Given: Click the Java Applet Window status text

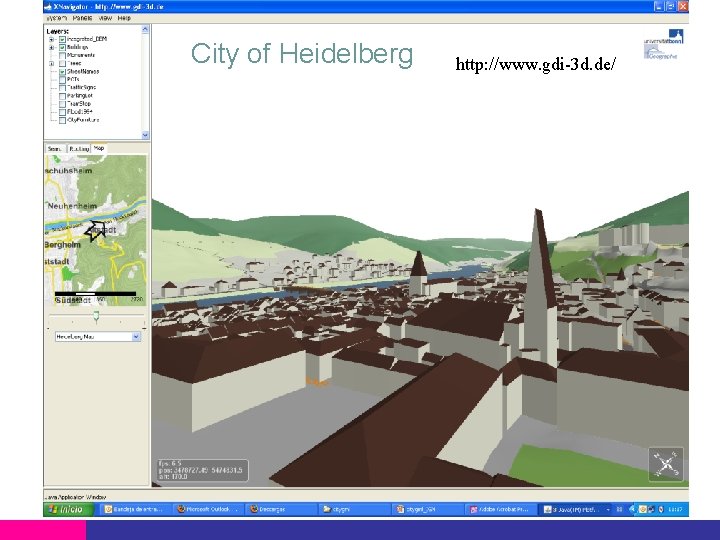Looking at the screenshot, I should coord(75,497).
